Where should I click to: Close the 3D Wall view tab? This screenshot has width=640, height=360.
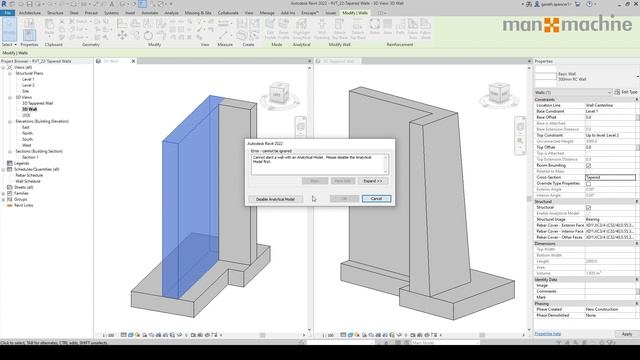(133, 61)
